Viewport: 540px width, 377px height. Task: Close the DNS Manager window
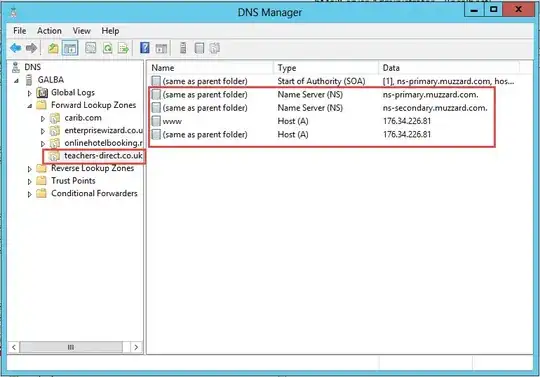coord(518,10)
